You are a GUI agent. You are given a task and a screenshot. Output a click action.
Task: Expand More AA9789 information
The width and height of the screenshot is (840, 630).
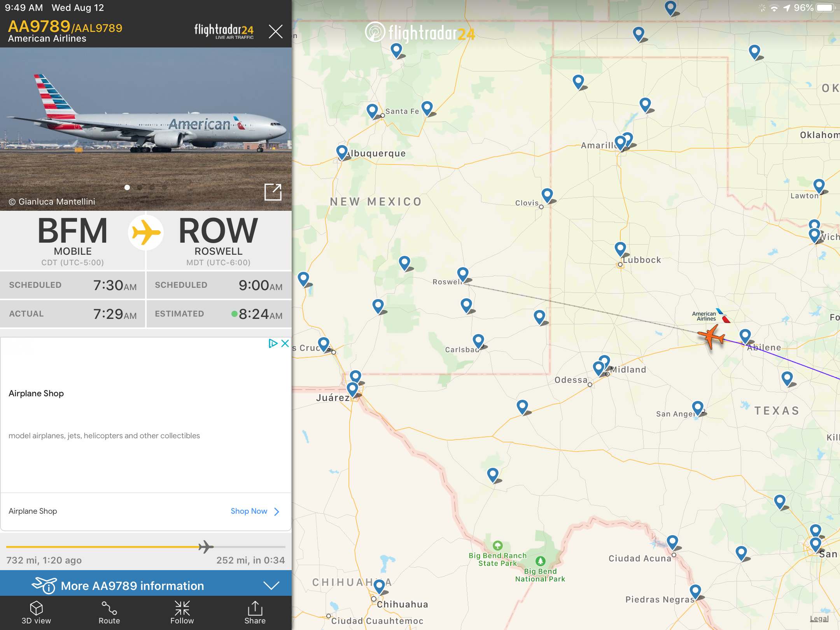(132, 586)
